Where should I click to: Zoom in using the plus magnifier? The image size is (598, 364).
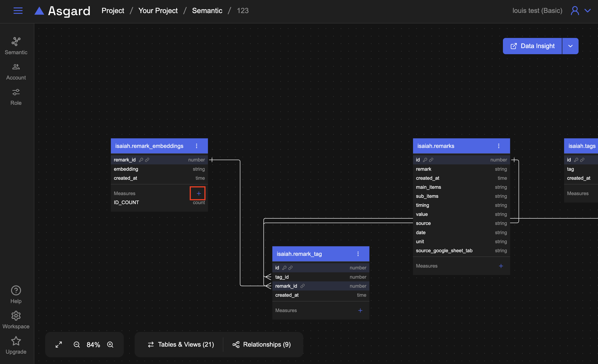[110, 345]
